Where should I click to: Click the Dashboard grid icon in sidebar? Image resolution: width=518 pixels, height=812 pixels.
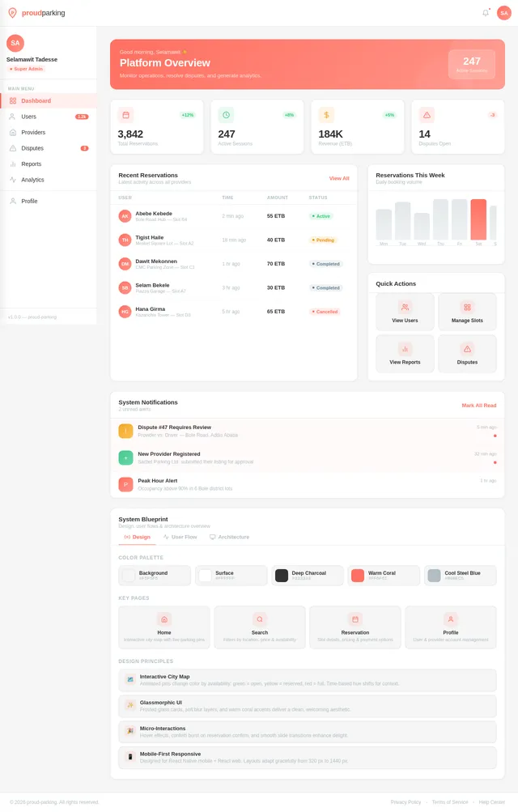(x=13, y=101)
